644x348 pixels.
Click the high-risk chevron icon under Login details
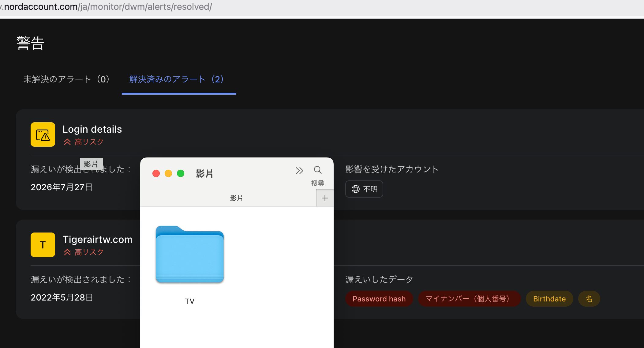click(x=67, y=142)
